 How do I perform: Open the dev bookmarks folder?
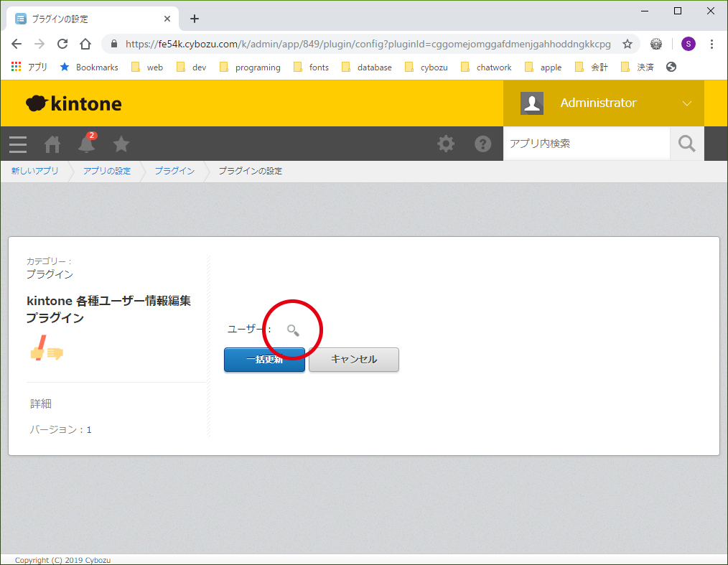click(191, 67)
